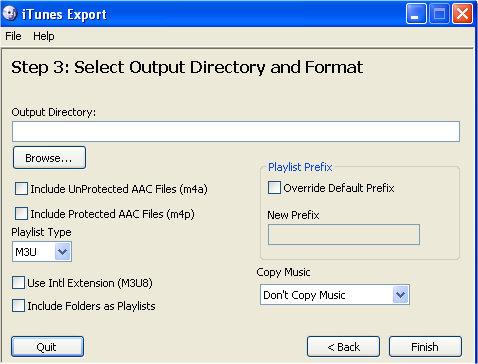This screenshot has height=364, width=478.
Task: Go to previous step with Back
Action: tap(343, 347)
